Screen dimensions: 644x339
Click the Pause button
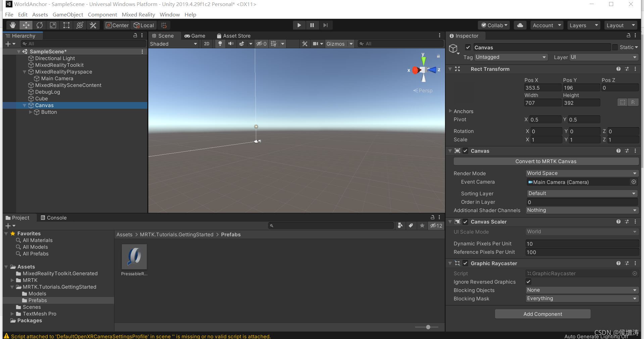click(x=312, y=25)
